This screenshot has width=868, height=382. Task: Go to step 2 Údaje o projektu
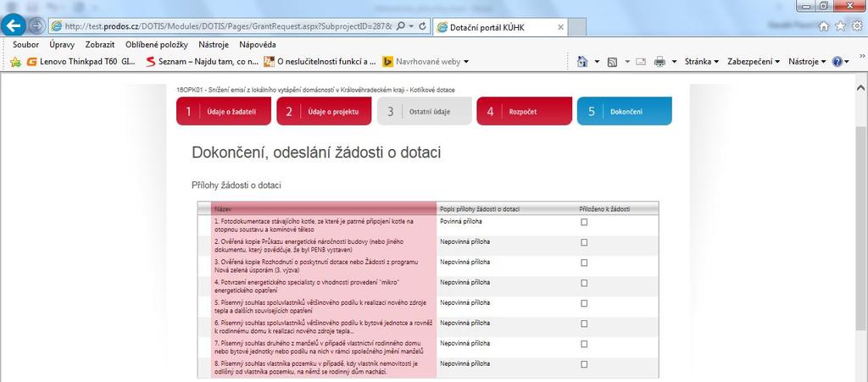click(324, 111)
